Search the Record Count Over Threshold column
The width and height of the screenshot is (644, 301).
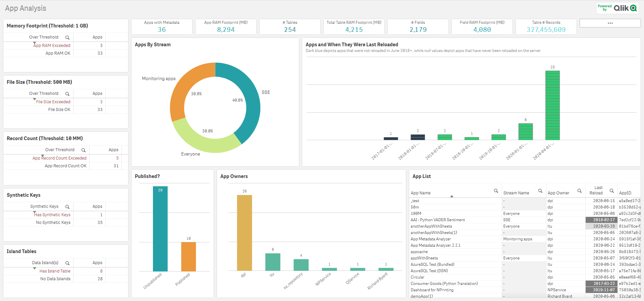pos(84,150)
